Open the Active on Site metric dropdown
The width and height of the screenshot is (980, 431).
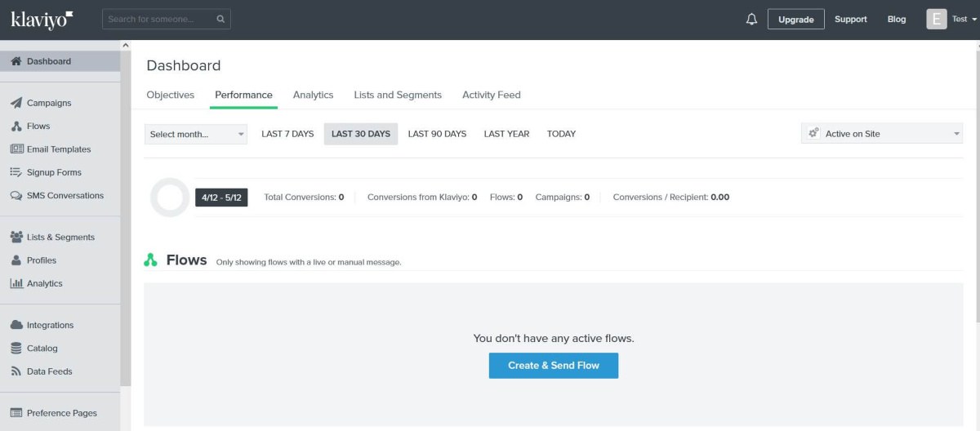coord(882,134)
